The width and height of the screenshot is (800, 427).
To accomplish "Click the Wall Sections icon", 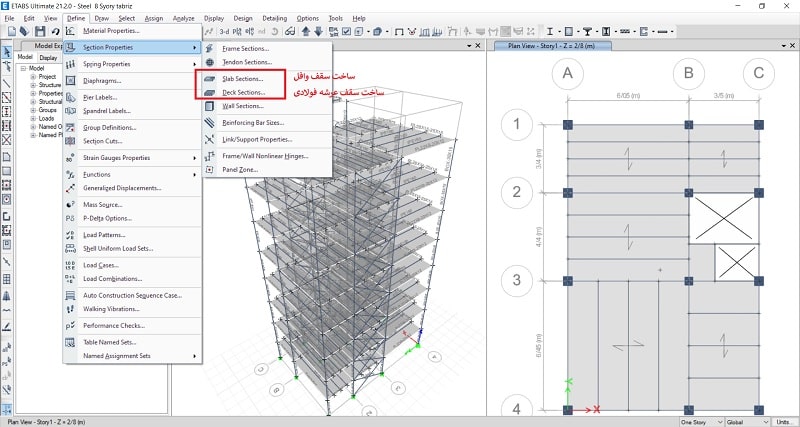I will [209, 105].
